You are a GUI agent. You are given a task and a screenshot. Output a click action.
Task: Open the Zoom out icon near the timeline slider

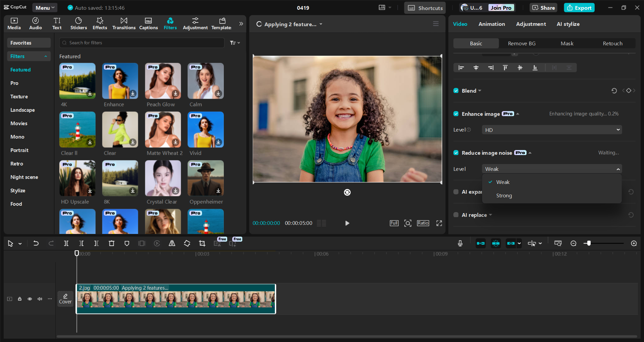coord(573,243)
